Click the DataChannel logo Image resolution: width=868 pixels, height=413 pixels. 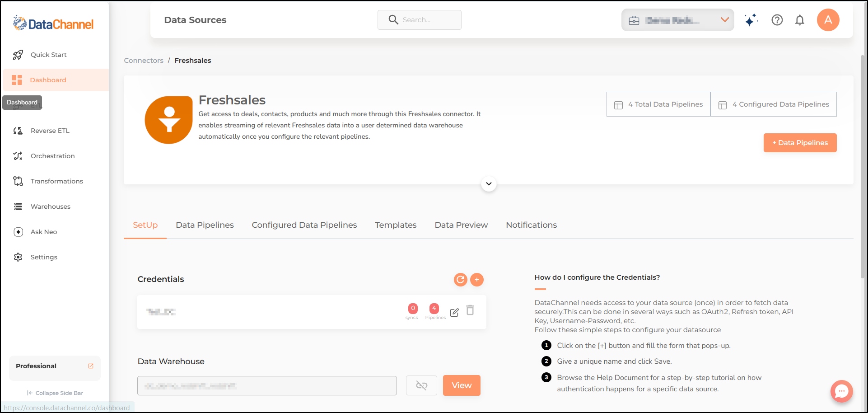tap(53, 23)
